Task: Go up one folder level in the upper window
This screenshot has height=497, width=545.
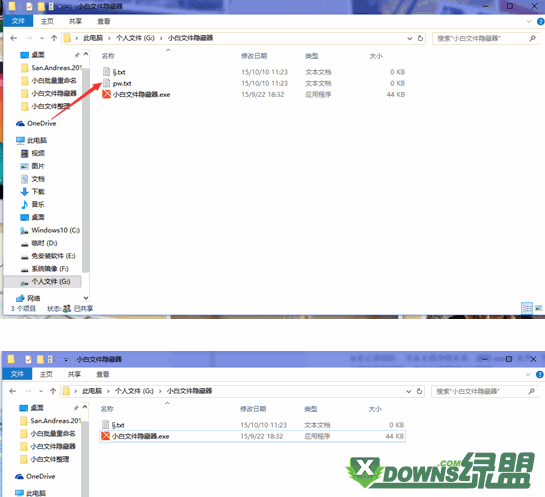Action: point(54,38)
